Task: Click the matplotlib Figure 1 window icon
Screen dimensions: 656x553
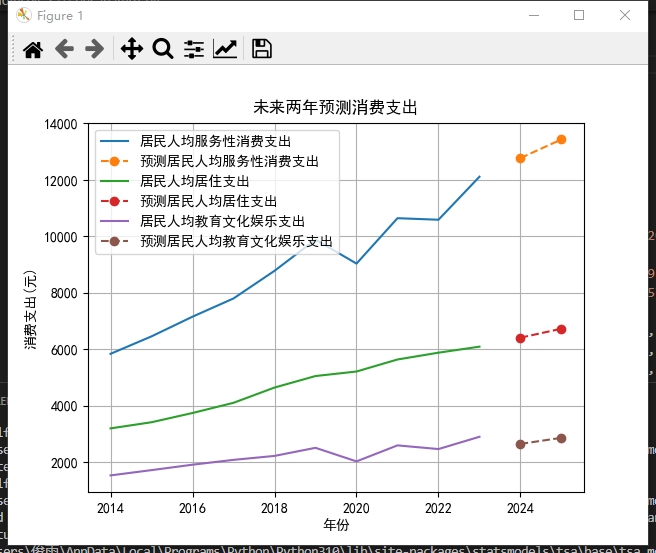Action: click(24, 15)
